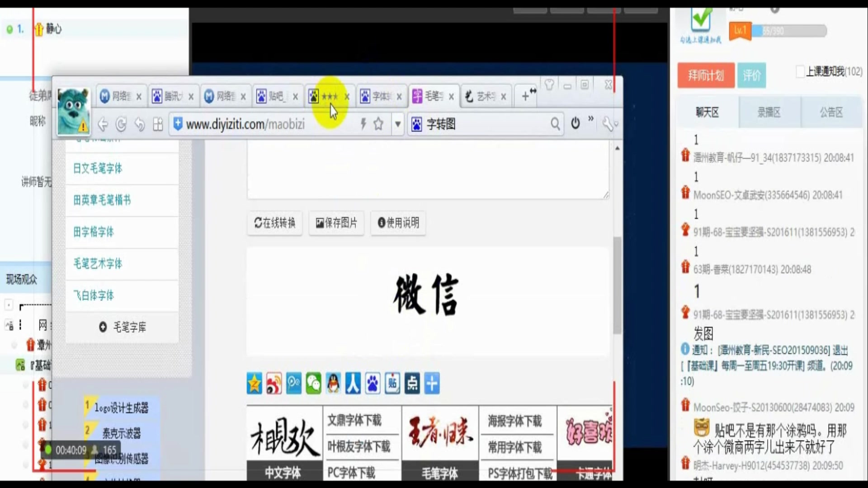Open 海报字体下载 link

pos(514,421)
